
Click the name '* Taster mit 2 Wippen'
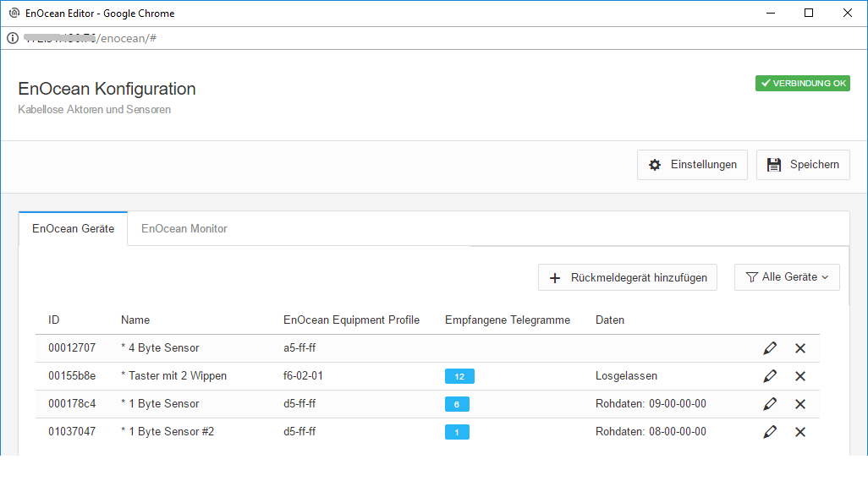point(173,376)
